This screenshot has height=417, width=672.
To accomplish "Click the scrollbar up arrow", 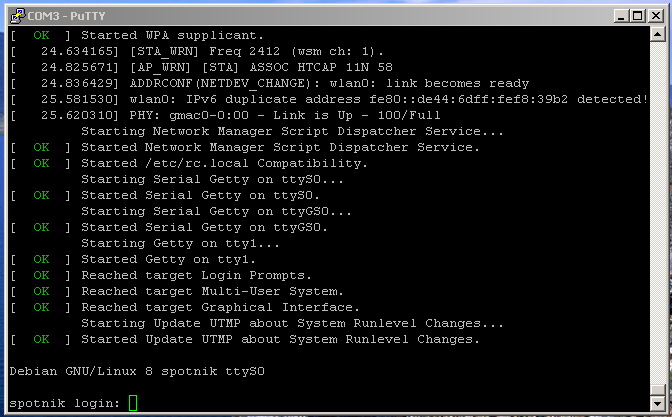I will [657, 34].
